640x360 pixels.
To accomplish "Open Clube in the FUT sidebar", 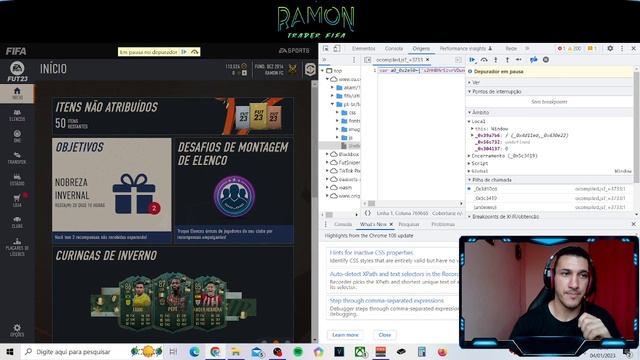I will [x=17, y=222].
